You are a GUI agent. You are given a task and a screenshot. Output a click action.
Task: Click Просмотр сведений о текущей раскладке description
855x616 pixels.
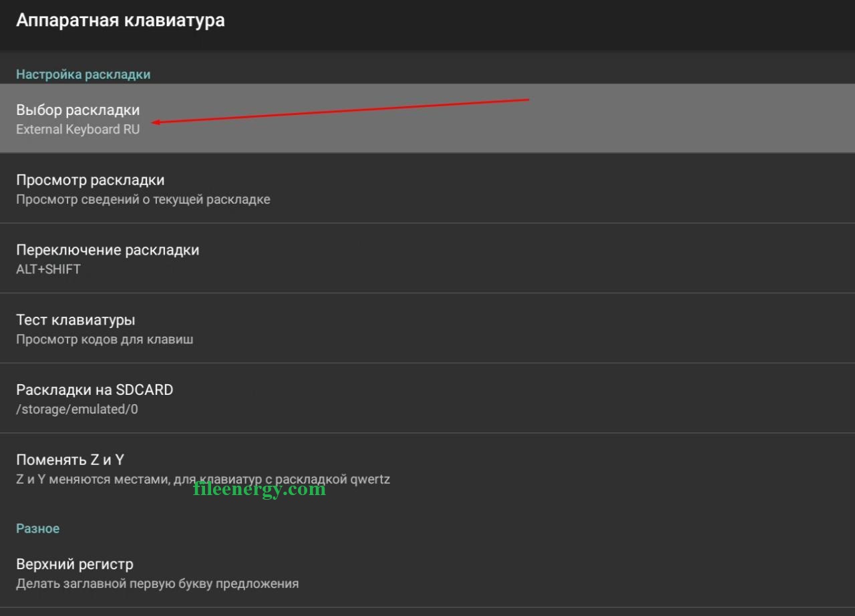click(143, 199)
